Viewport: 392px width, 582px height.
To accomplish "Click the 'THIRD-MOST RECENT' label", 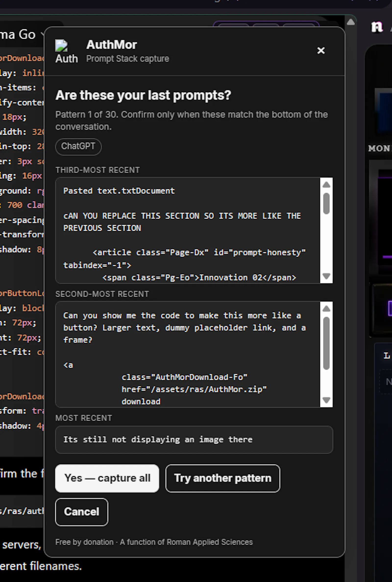I will pos(98,170).
